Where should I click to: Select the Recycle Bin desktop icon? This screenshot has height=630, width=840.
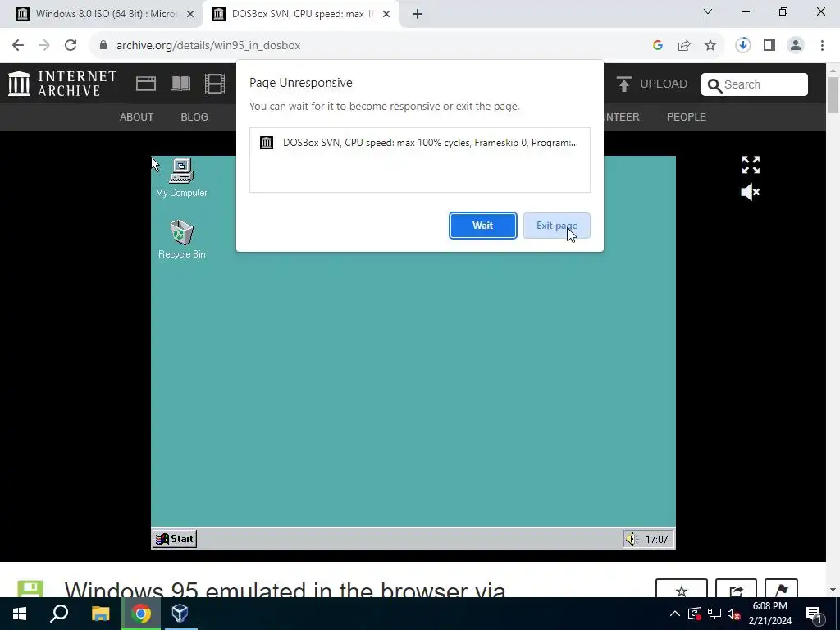(x=181, y=240)
